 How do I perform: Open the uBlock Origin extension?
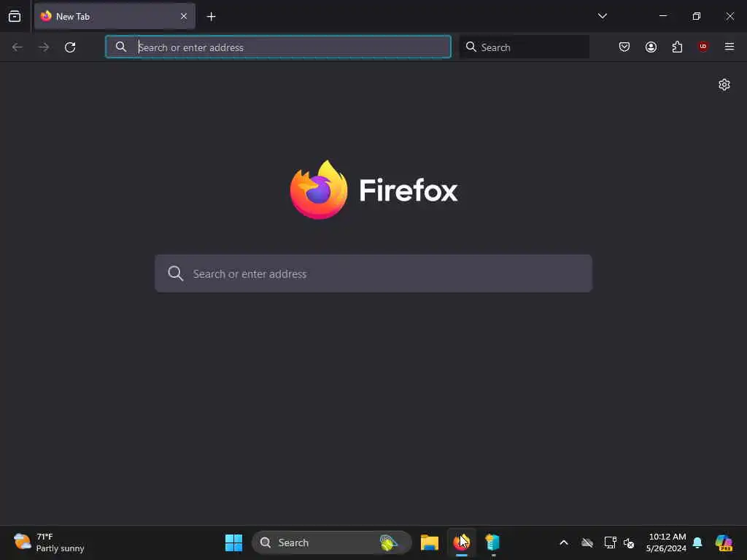[703, 47]
